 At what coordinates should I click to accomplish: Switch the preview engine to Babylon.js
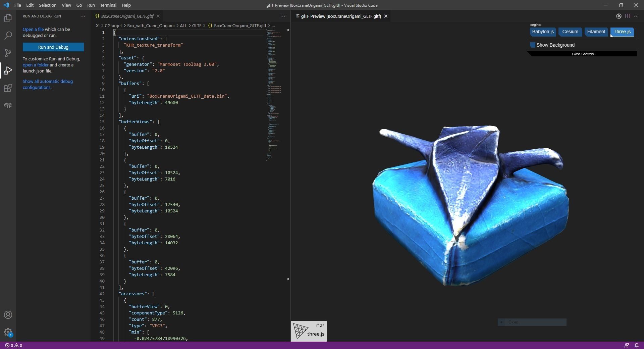(543, 32)
